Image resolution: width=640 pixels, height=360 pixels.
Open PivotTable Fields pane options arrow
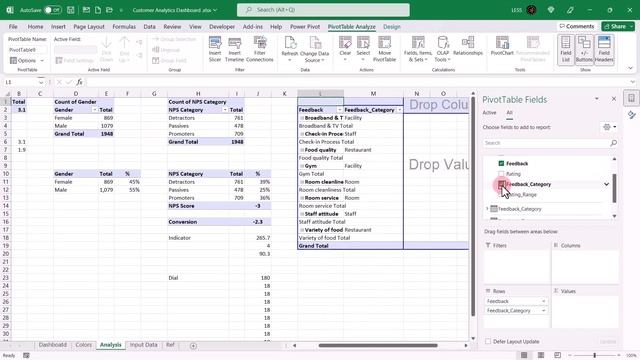pyautogui.click(x=596, y=99)
